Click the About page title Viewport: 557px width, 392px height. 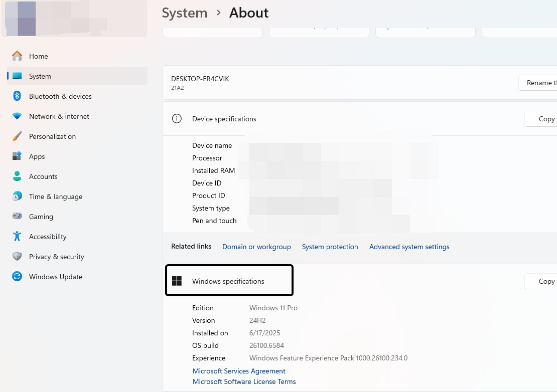249,13
